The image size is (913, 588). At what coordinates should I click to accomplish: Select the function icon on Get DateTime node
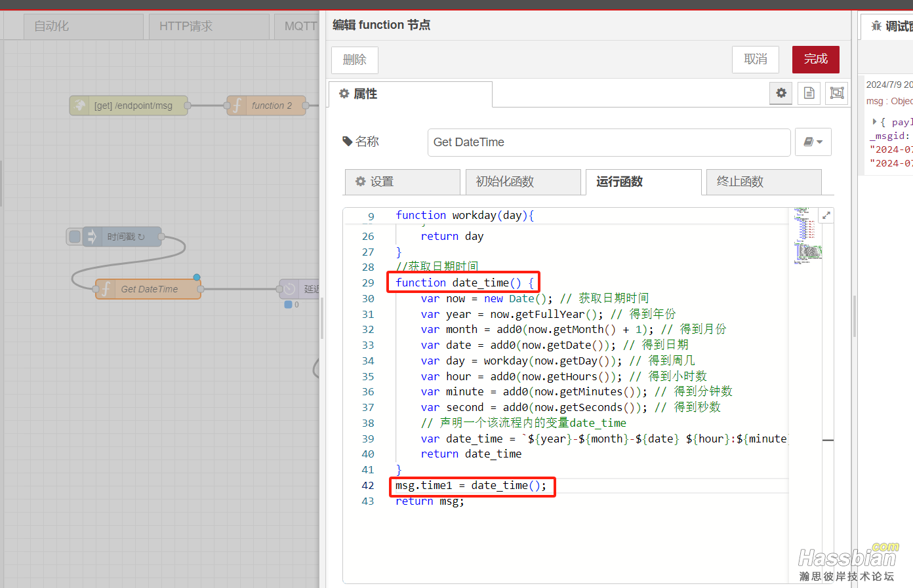pyautogui.click(x=106, y=289)
